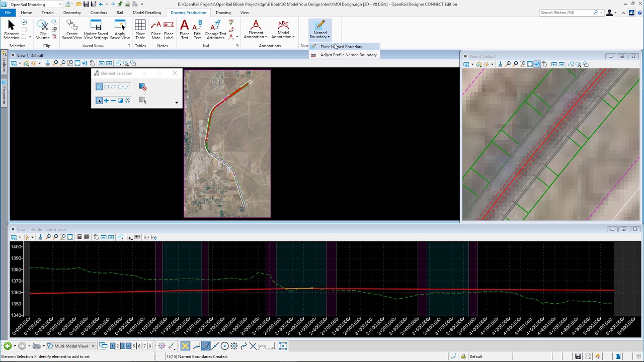Toggle view 3 button in view group
The width and height of the screenshot is (644, 362).
click(x=123, y=346)
